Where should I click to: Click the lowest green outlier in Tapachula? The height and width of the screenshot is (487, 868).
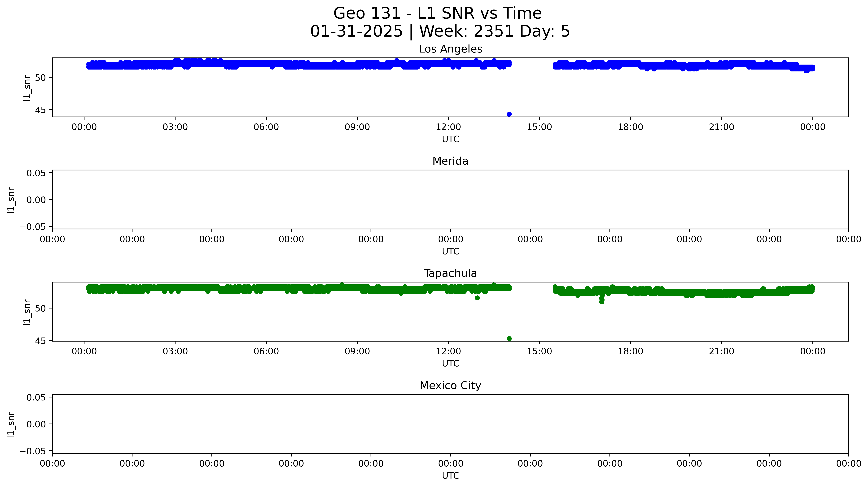click(x=509, y=338)
